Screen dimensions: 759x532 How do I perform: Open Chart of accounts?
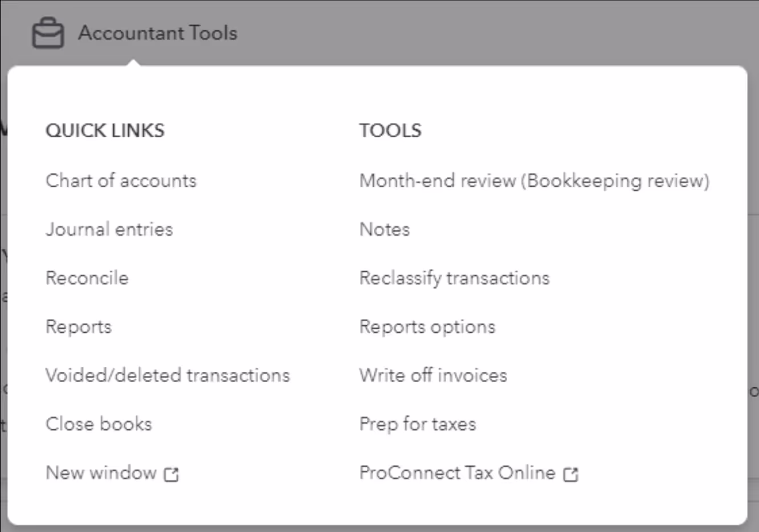(x=121, y=181)
